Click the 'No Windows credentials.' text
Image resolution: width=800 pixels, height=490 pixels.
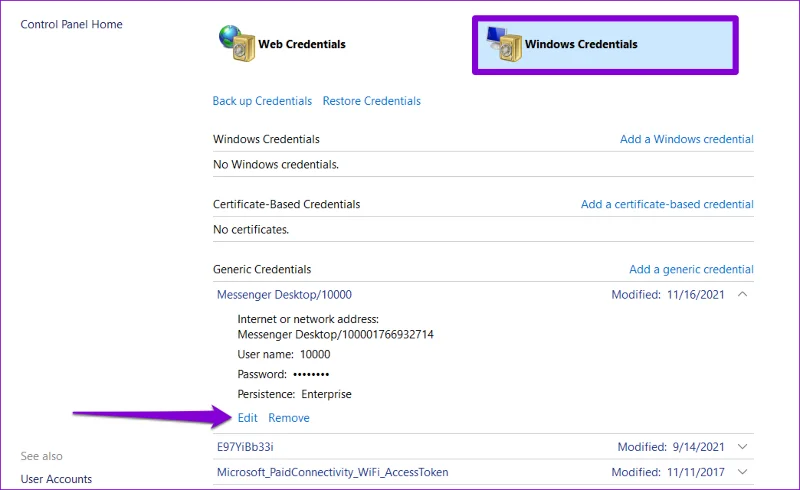(x=276, y=165)
